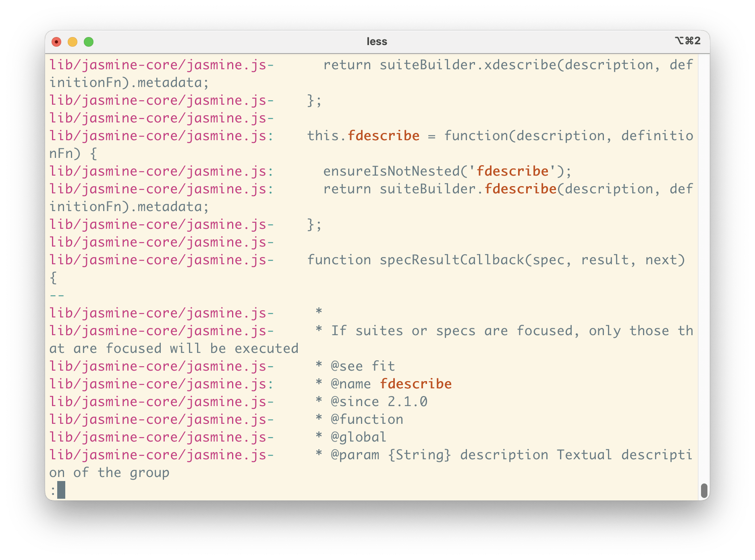Click the red close window button
The width and height of the screenshot is (755, 560).
click(x=56, y=42)
